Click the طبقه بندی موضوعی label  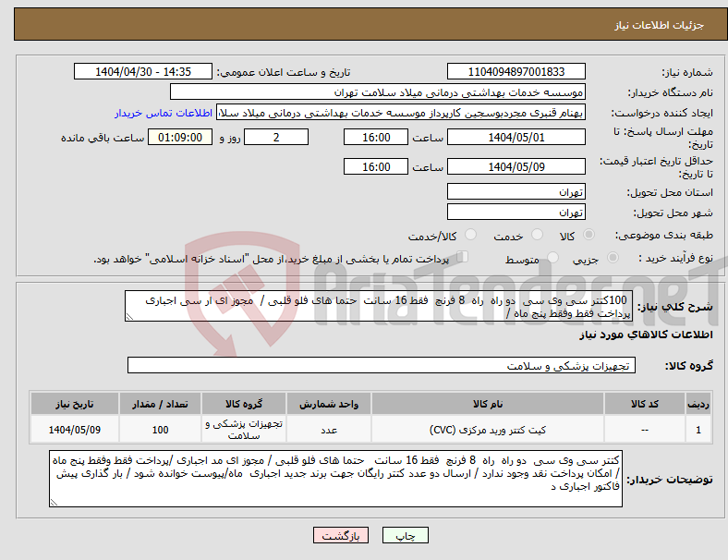click(x=664, y=235)
